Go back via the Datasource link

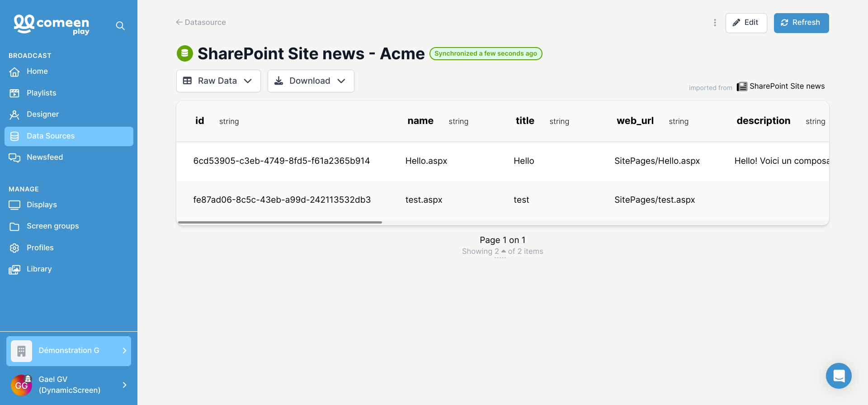point(201,22)
